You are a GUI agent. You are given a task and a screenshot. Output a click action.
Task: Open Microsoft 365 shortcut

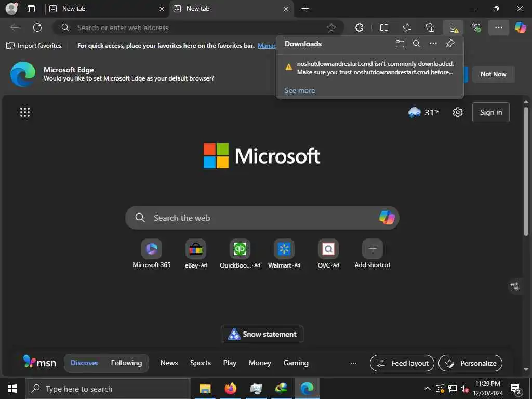tap(152, 254)
